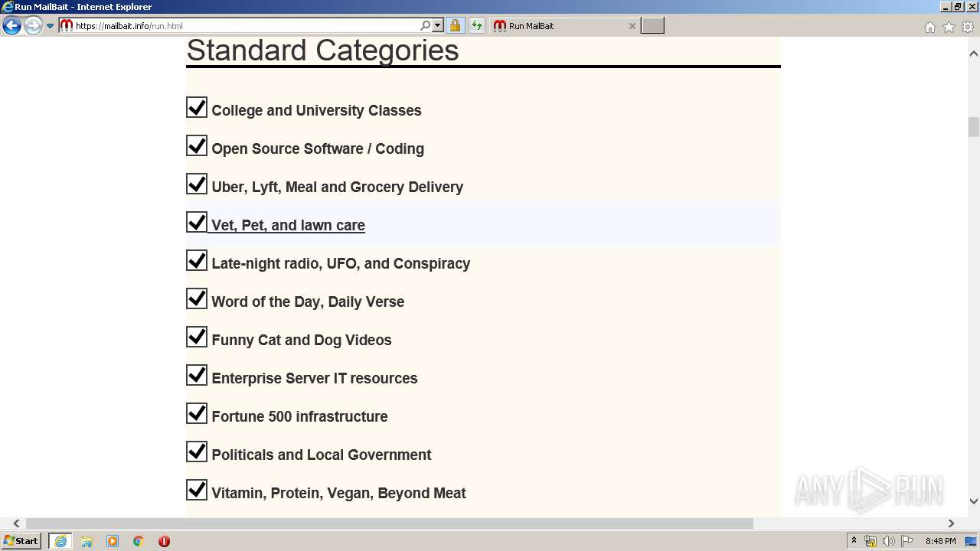Screen dimensions: 980x551
Task: Click the Action Center flag tray icon
Action: click(x=907, y=541)
